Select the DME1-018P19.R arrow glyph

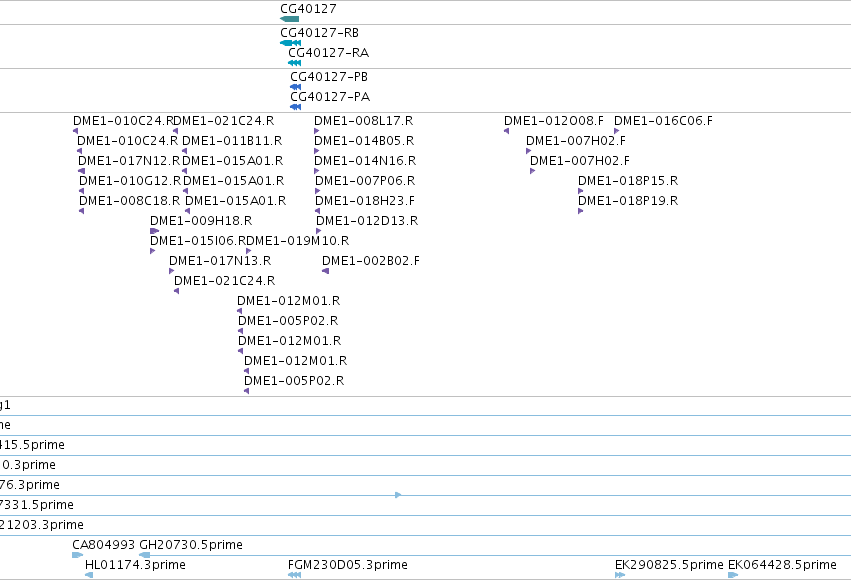pyautogui.click(x=581, y=211)
